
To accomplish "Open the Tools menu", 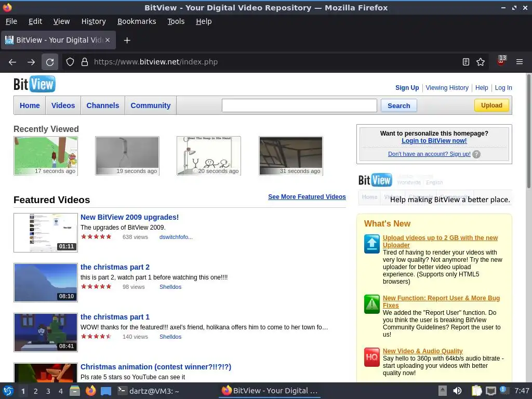I will click(x=176, y=21).
